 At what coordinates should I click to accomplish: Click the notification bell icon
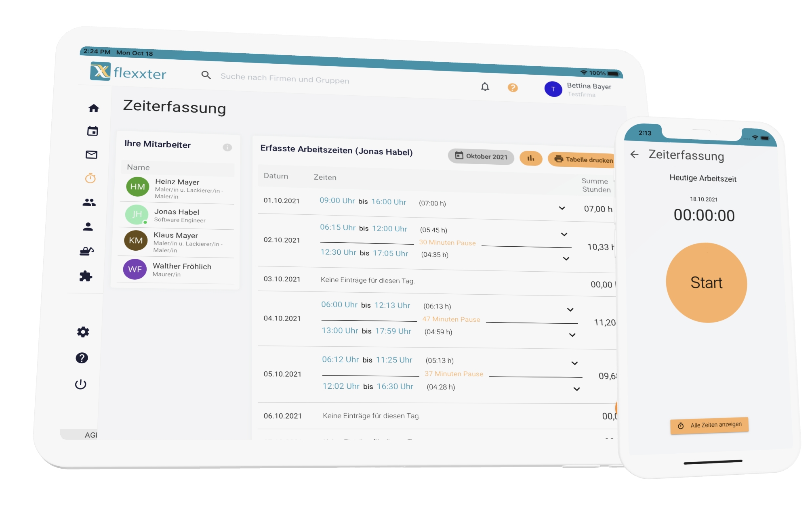point(485,87)
